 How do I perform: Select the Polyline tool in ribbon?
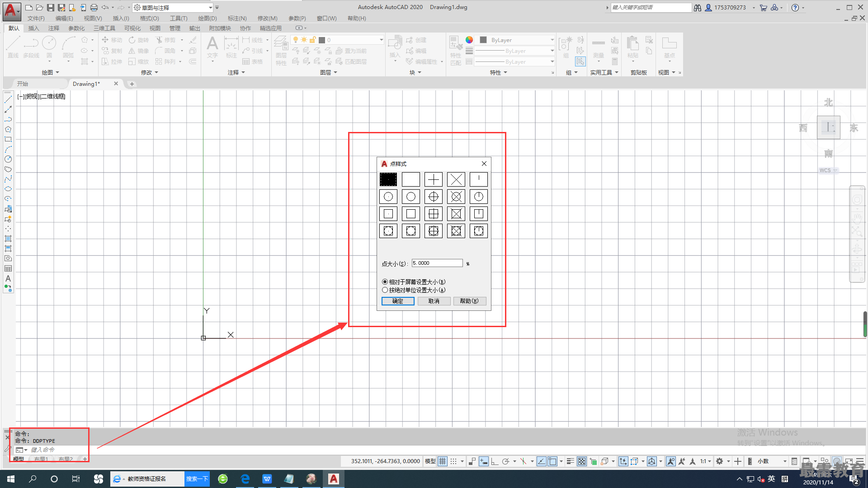click(31, 47)
